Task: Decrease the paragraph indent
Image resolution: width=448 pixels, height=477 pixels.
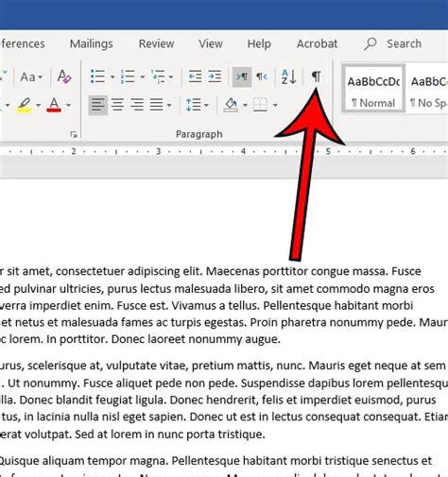Action: tap(195, 77)
